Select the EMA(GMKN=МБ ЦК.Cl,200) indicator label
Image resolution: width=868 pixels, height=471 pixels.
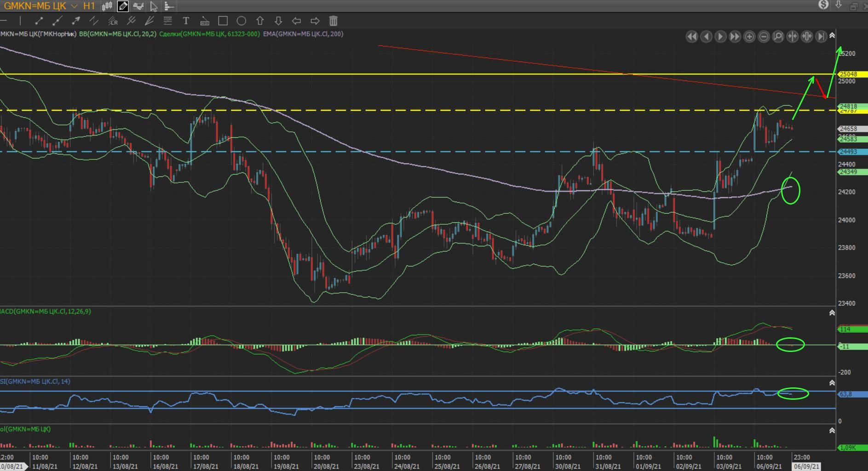pyautogui.click(x=303, y=34)
